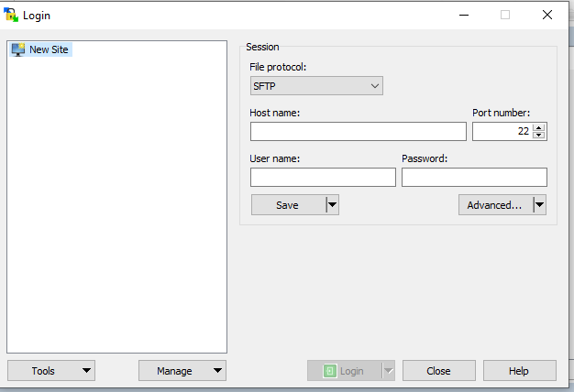Click the Close button
The image size is (574, 392).
coord(439,371)
